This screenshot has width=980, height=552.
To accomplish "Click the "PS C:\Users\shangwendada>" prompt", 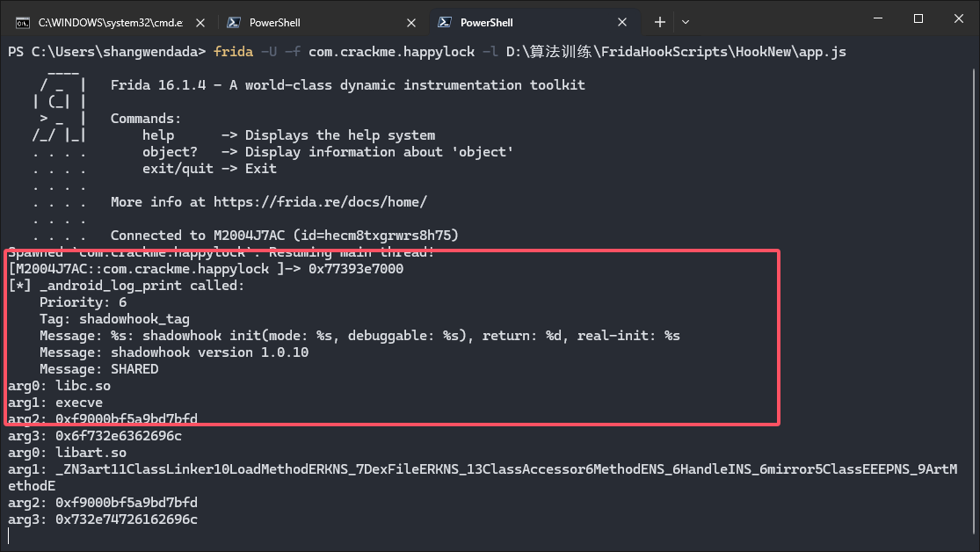I will click(x=107, y=52).
